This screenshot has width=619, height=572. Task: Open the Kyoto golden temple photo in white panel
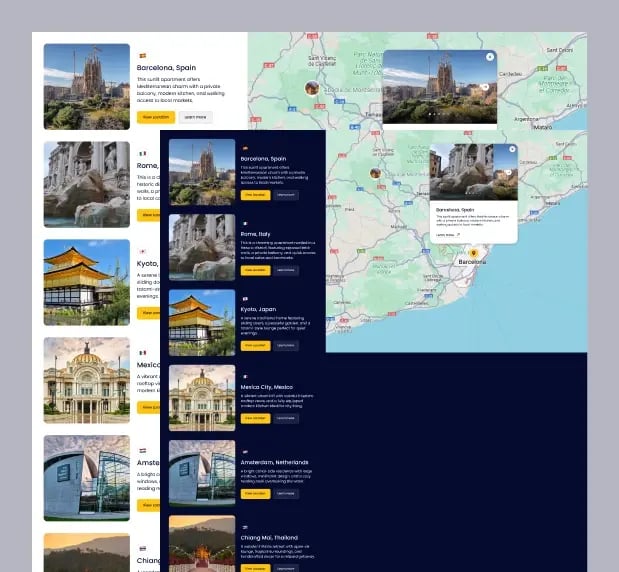87,282
